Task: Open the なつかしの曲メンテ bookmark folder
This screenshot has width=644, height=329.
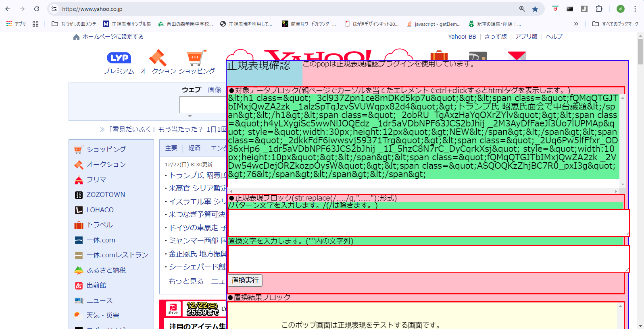Action: coord(74,24)
